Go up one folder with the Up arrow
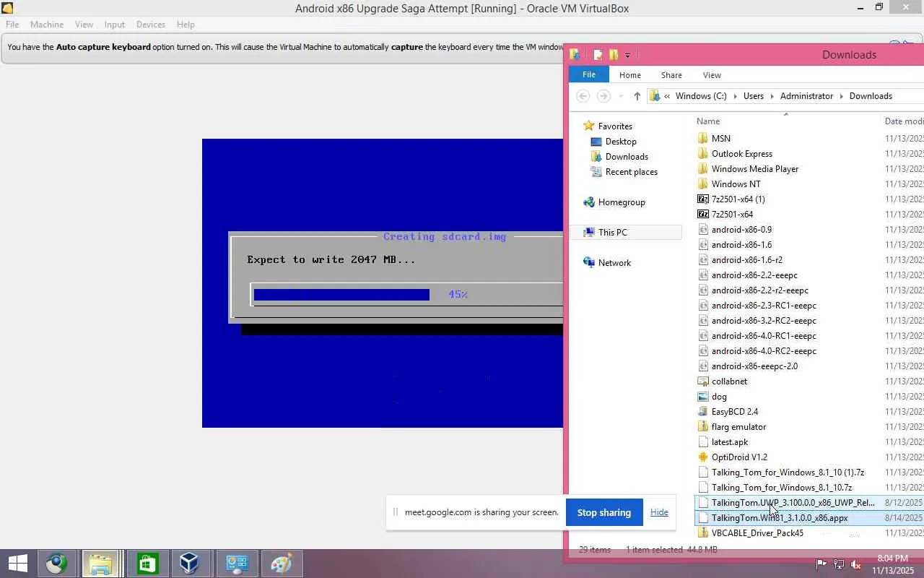Screen dimensions: 924x578 (x=637, y=96)
